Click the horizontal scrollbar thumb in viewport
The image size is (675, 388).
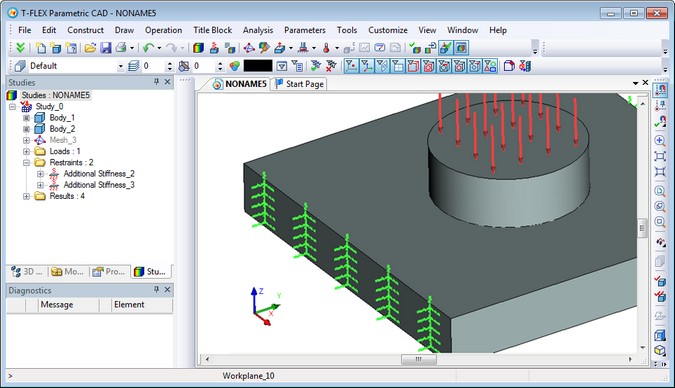(x=418, y=359)
